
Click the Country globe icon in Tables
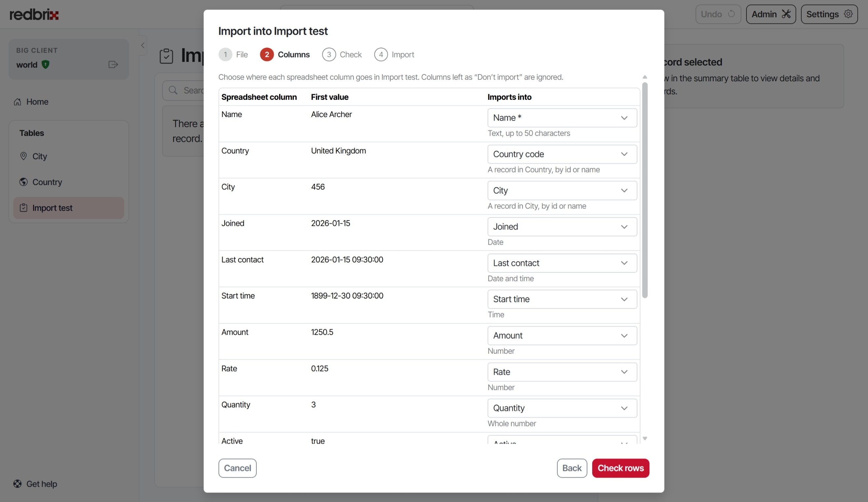(23, 182)
